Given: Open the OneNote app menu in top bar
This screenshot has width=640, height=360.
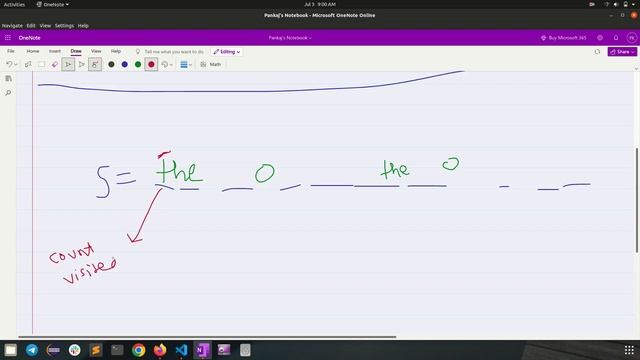Looking at the screenshot, I should (53, 4).
